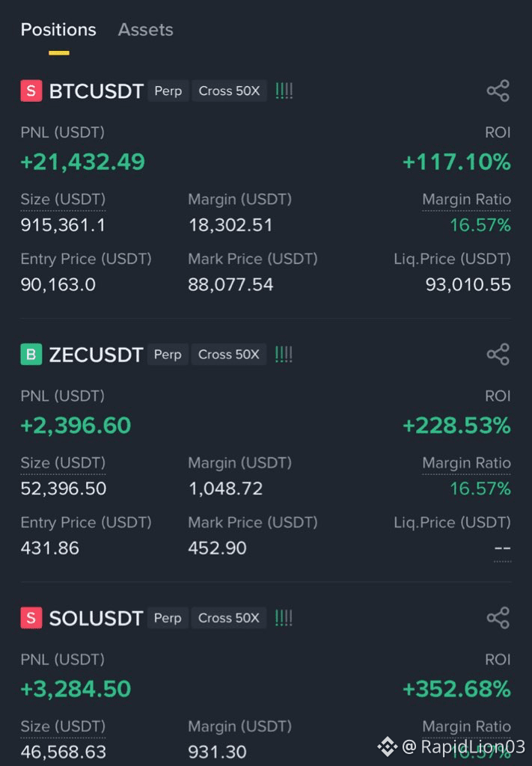Tap the BTCUSDT Margin Ratio label
The width and height of the screenshot is (532, 766).
click(467, 199)
